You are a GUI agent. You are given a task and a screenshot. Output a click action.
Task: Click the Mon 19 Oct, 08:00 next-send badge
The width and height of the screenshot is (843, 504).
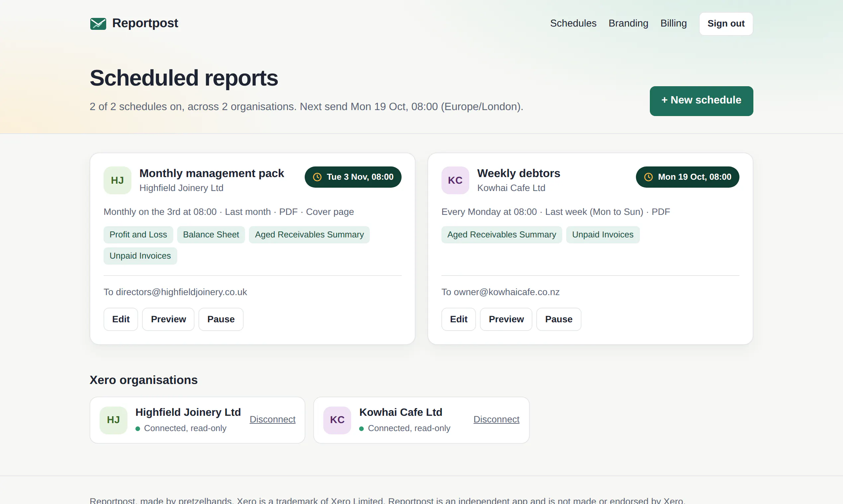pos(687,177)
